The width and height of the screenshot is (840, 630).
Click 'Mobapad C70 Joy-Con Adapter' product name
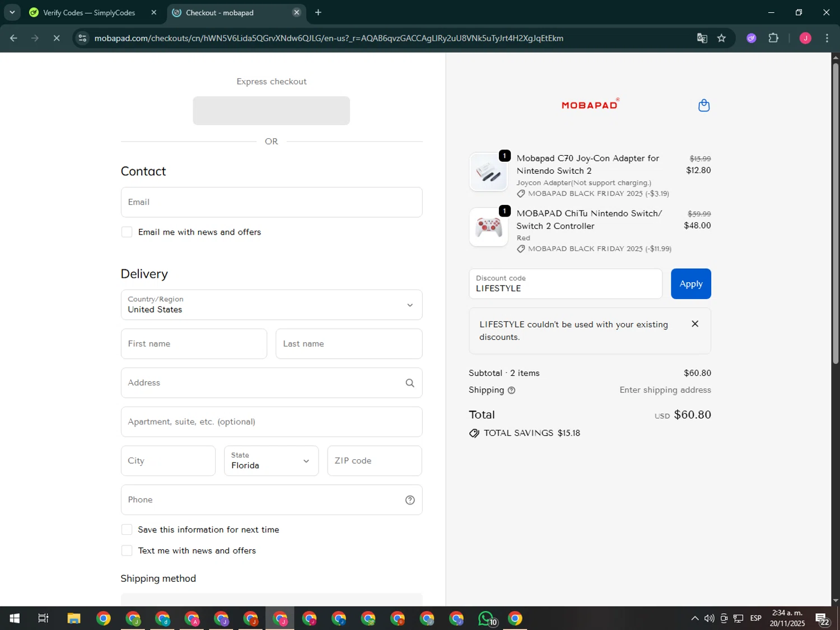click(588, 165)
